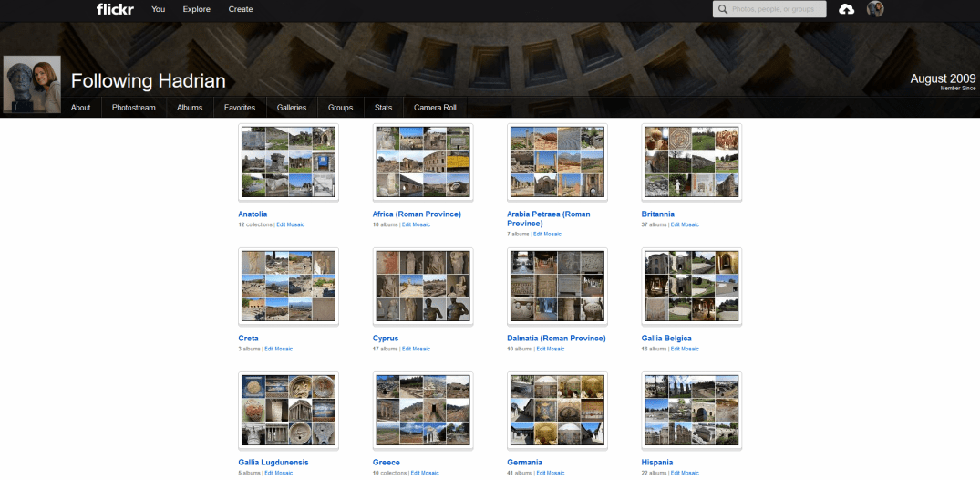
Task: Open the Britannia collection mosaic
Action: tap(692, 162)
